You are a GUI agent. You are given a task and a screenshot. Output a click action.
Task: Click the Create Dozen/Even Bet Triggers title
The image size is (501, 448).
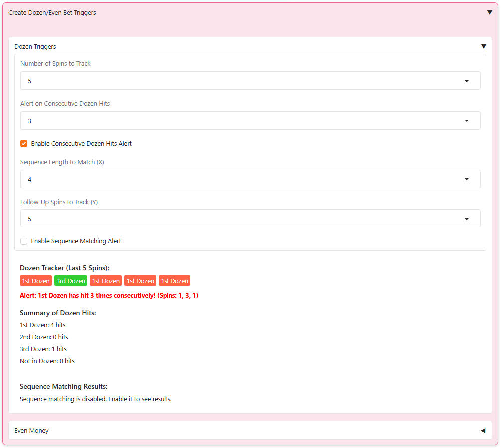(x=52, y=13)
